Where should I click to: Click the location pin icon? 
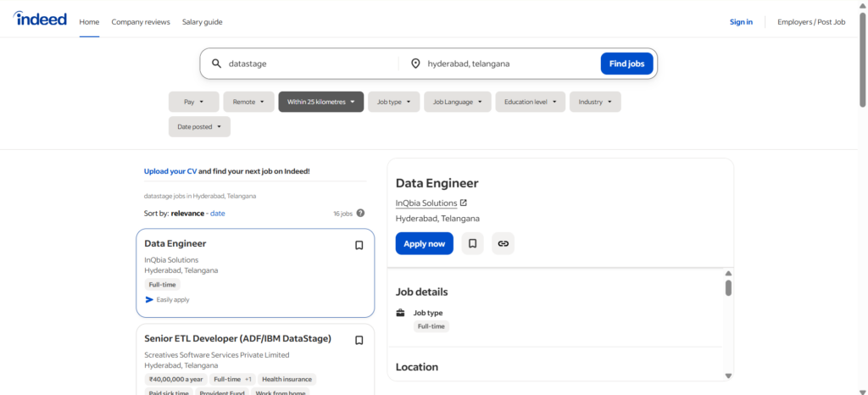415,64
